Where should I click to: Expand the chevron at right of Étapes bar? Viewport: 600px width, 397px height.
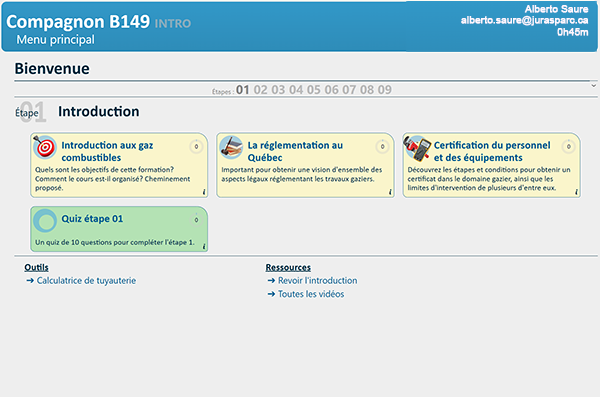(593, 86)
